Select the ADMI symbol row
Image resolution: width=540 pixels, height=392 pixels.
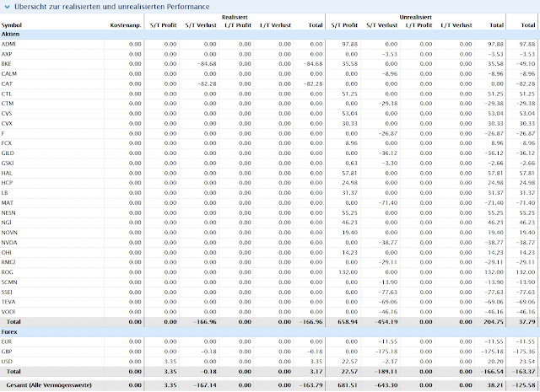point(270,44)
